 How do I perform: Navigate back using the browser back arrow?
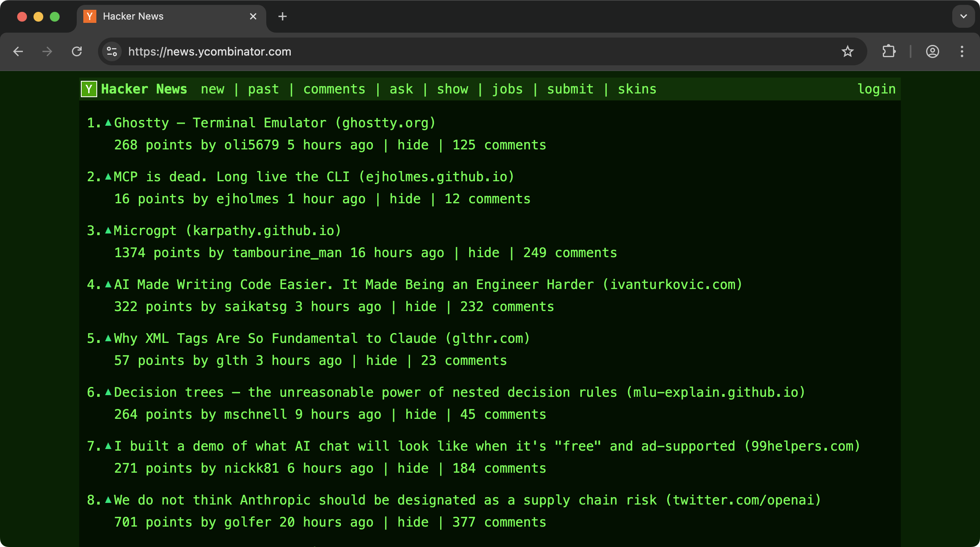click(18, 51)
